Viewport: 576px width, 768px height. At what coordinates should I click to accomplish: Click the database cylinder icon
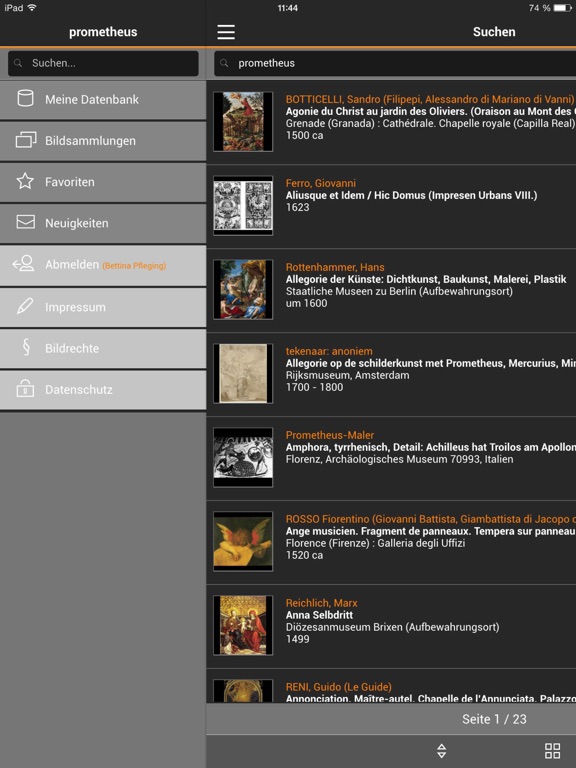[25, 98]
